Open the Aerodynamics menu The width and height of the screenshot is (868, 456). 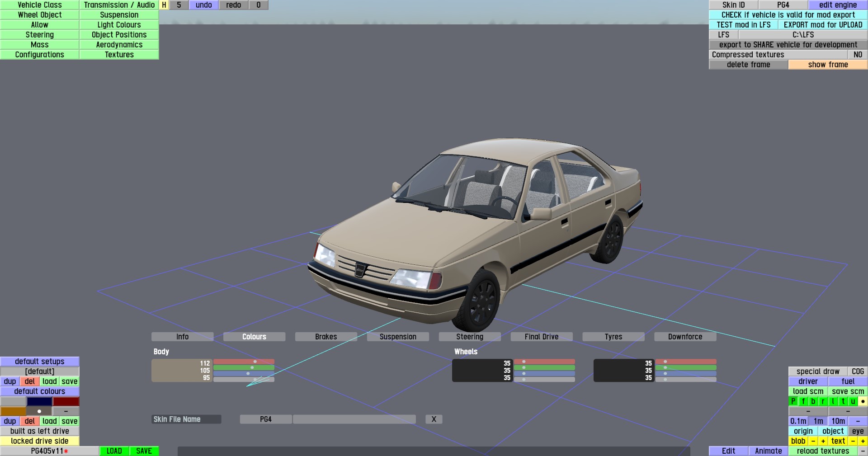[119, 45]
